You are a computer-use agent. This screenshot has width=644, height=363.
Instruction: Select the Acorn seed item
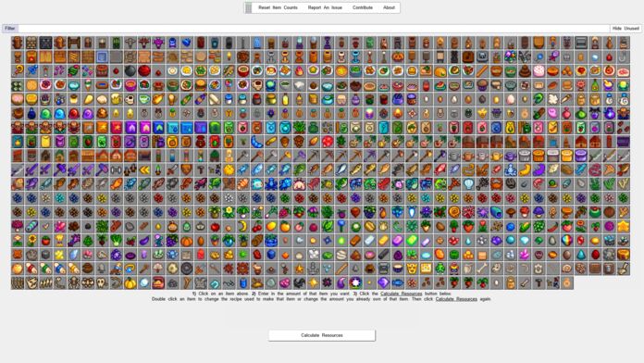[285, 142]
